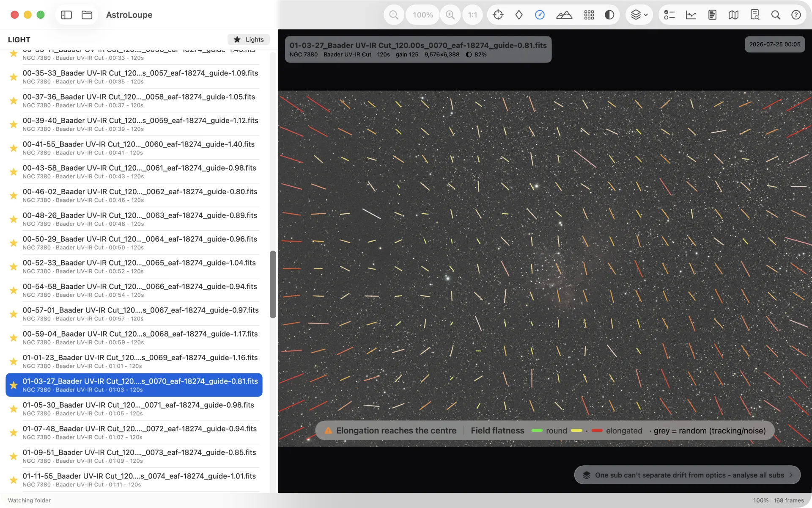Open the line chart graph icon
This screenshot has width=812, height=508.
691,15
